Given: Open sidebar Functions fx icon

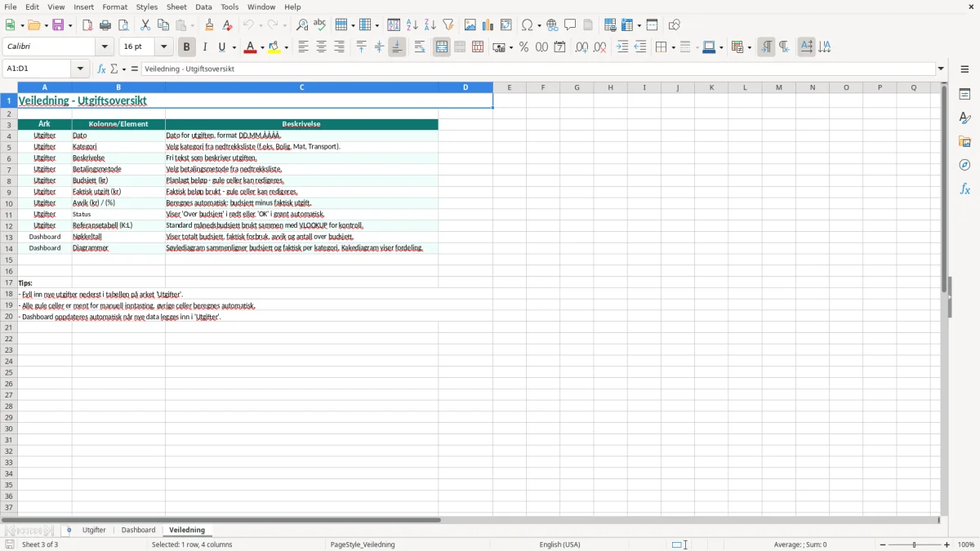Looking at the screenshot, I should [964, 189].
